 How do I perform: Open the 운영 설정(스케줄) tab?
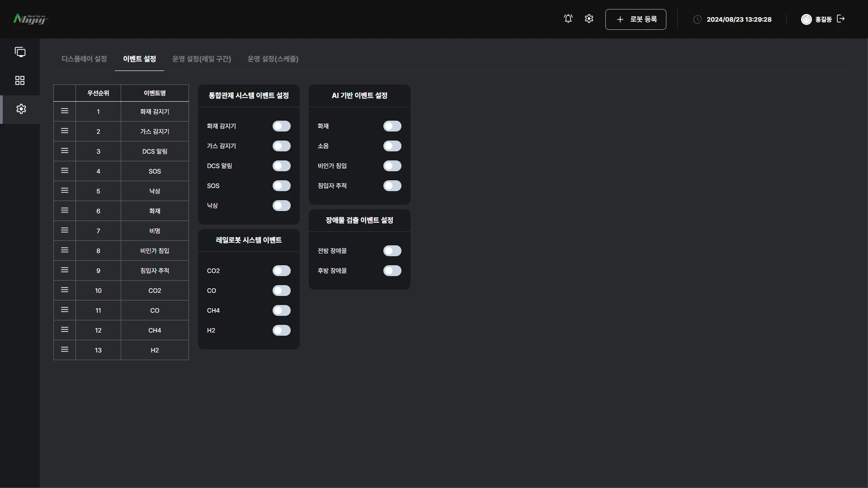click(x=273, y=59)
